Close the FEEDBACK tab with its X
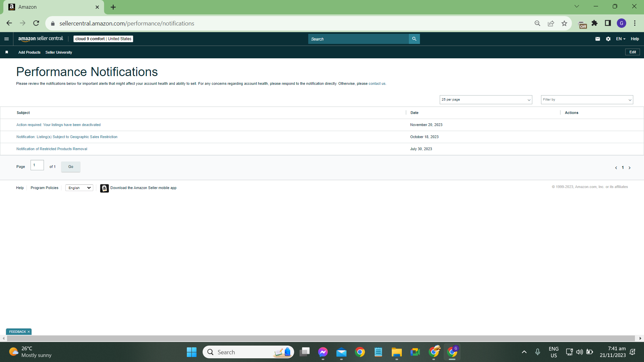 click(29, 331)
